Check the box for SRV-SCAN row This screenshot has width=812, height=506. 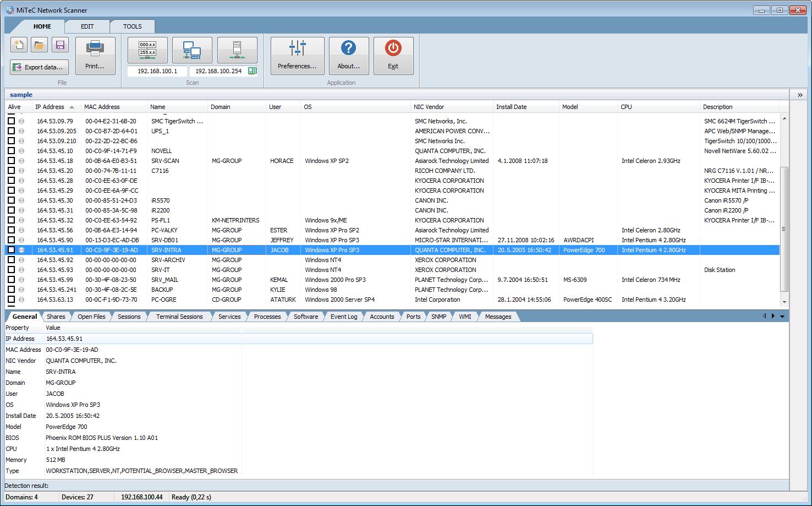(x=11, y=161)
